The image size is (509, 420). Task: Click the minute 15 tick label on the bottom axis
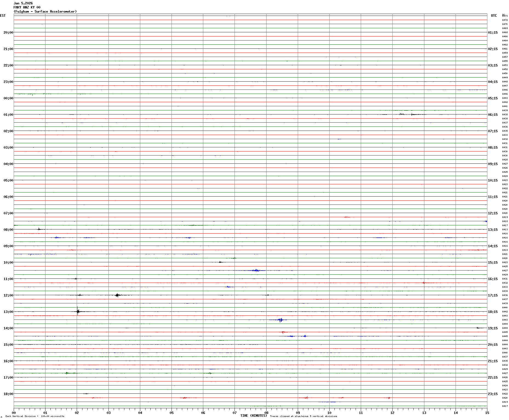click(x=487, y=413)
